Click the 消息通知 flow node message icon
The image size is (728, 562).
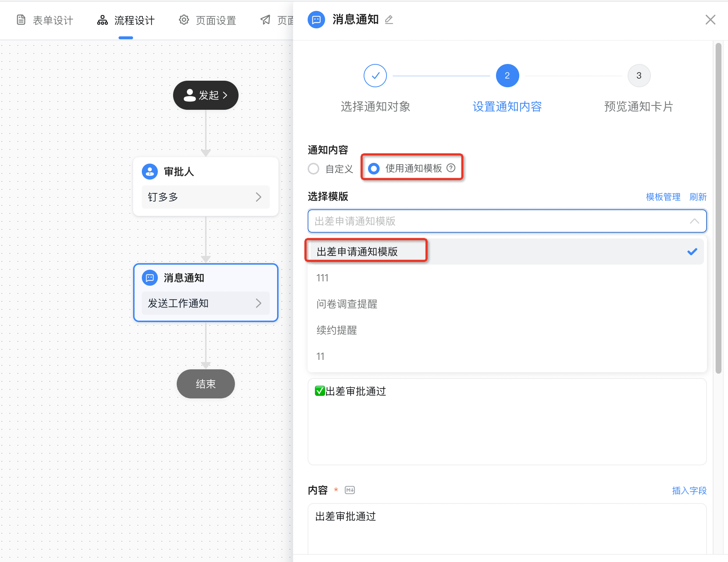tap(150, 278)
